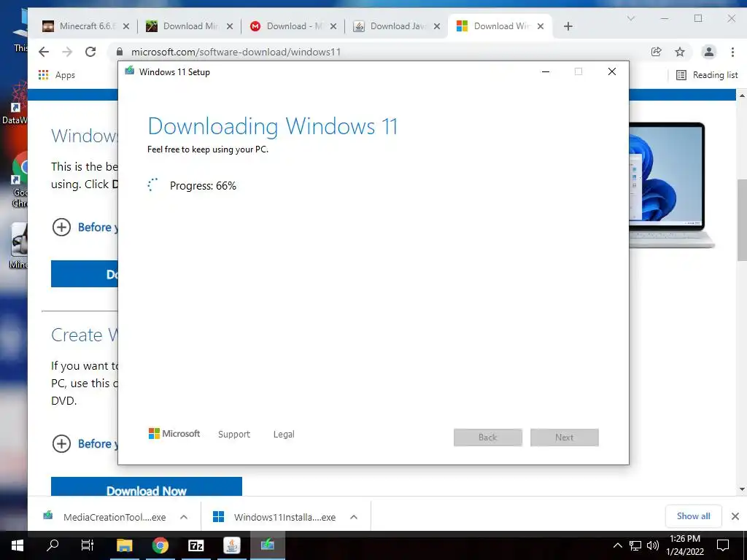Close the Download Windows 11 tab

tap(541, 26)
